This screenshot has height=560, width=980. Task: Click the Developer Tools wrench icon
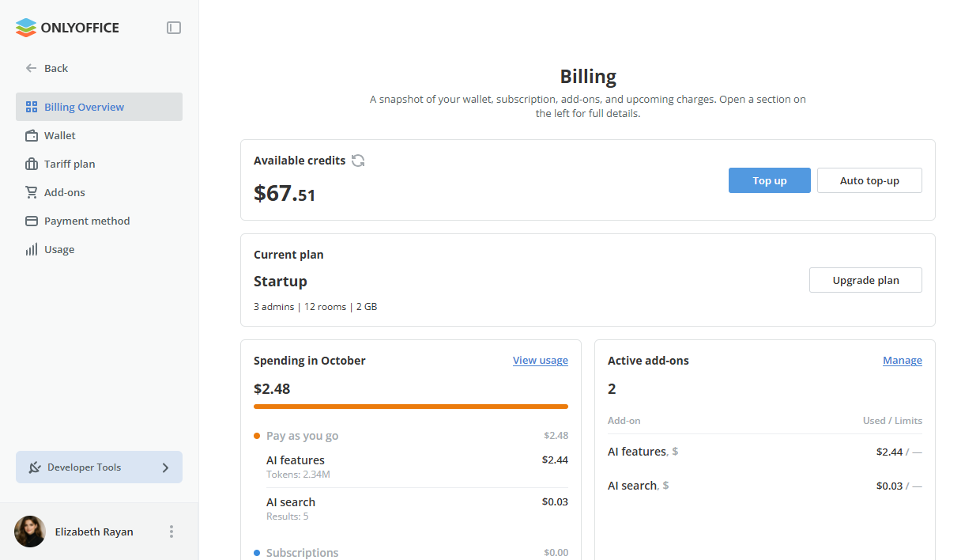point(35,467)
